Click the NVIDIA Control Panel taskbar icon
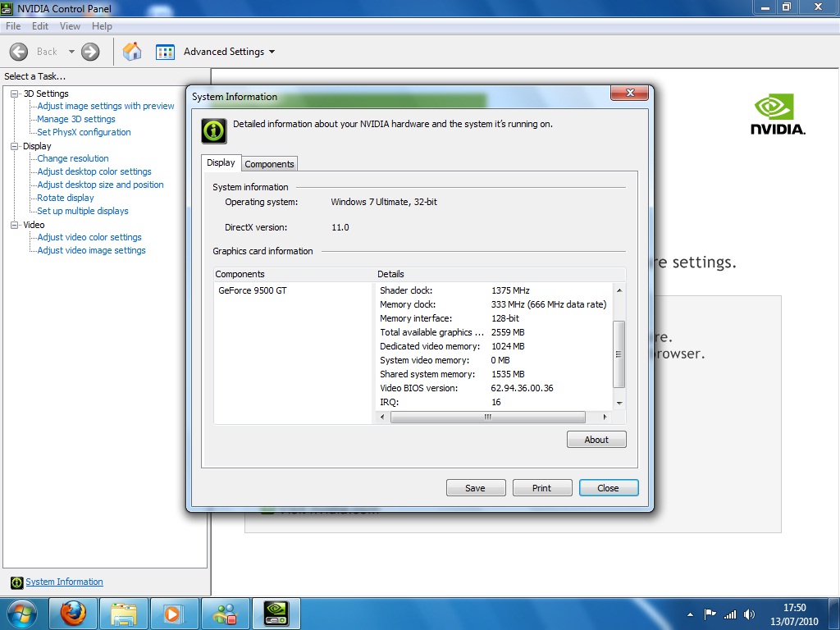The height and width of the screenshot is (630, 840). coord(276,614)
